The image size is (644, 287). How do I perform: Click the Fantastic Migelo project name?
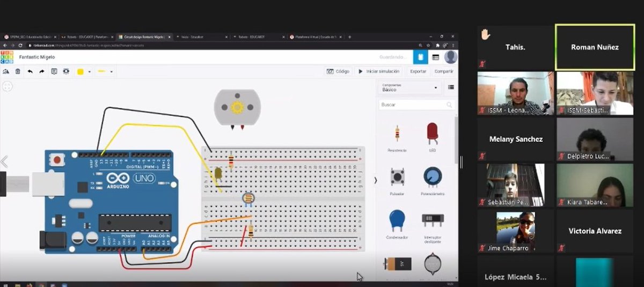point(37,57)
